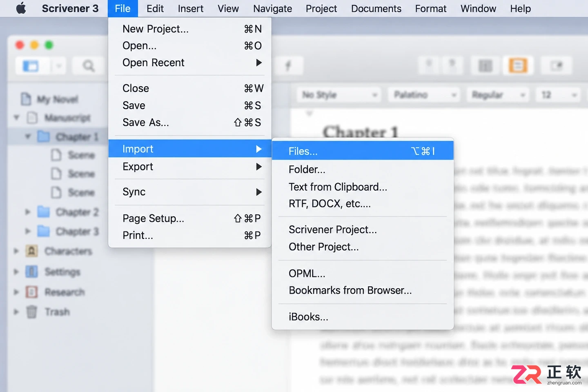Choose OPML... import option
Viewport: 588px width, 392px height.
[x=363, y=274]
